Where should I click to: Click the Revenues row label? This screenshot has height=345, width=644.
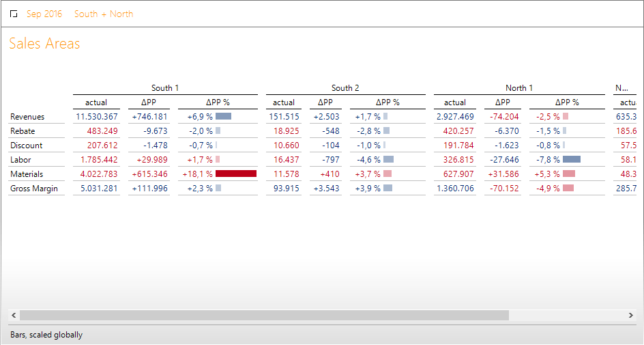point(27,117)
